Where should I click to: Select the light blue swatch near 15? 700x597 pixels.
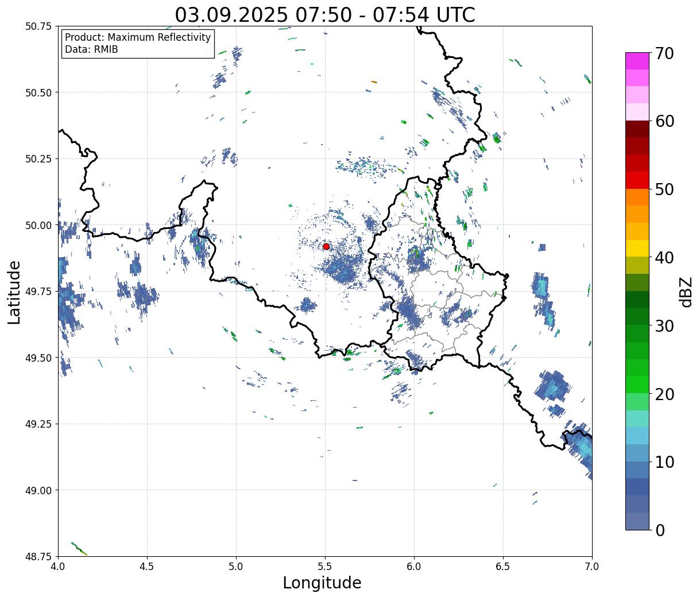[x=637, y=436]
